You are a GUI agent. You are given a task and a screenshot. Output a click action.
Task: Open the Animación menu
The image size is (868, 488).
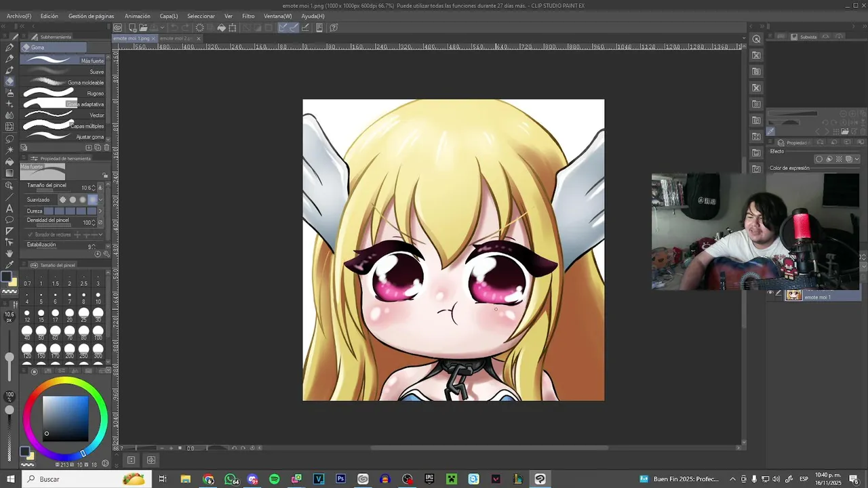click(x=137, y=16)
